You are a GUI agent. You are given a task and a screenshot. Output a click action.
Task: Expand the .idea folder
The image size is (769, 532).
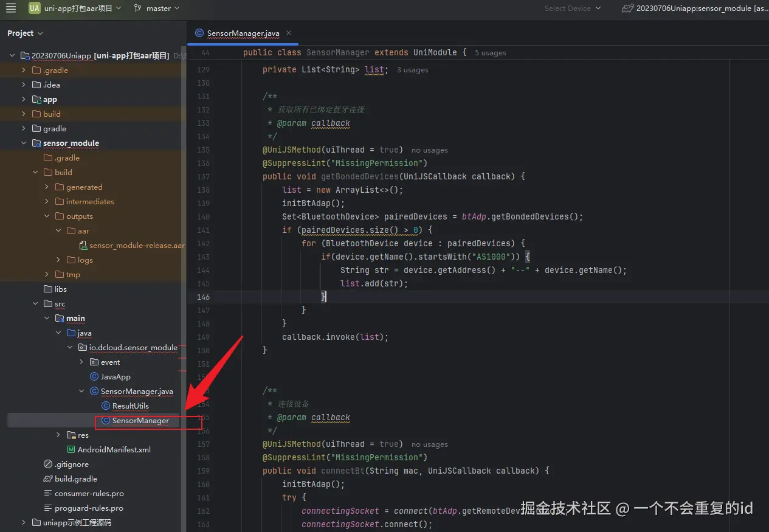(x=24, y=85)
